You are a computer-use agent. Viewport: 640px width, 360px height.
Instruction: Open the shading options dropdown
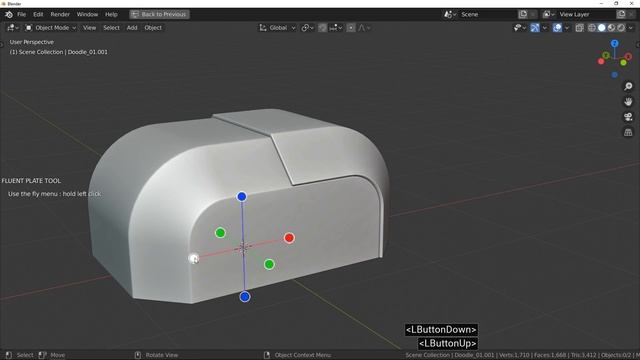(631, 28)
